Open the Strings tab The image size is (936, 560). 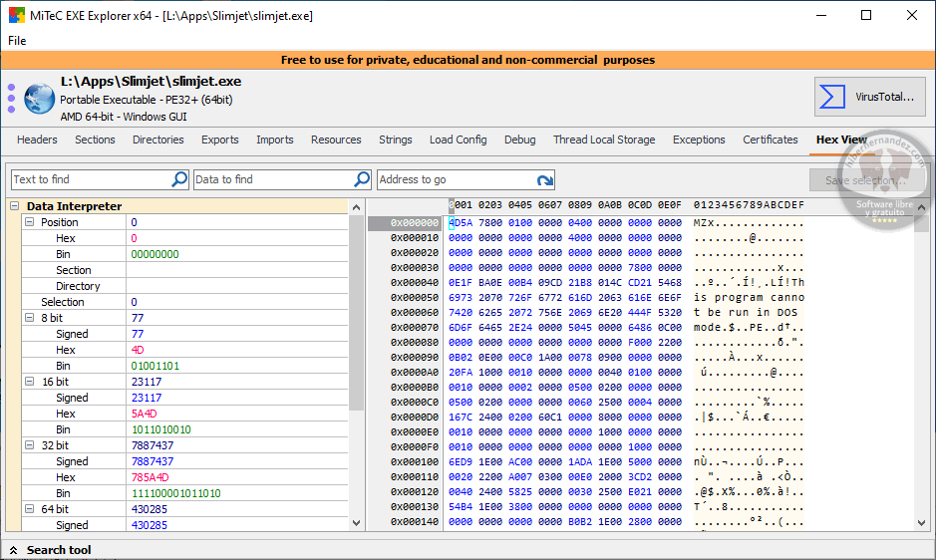395,140
